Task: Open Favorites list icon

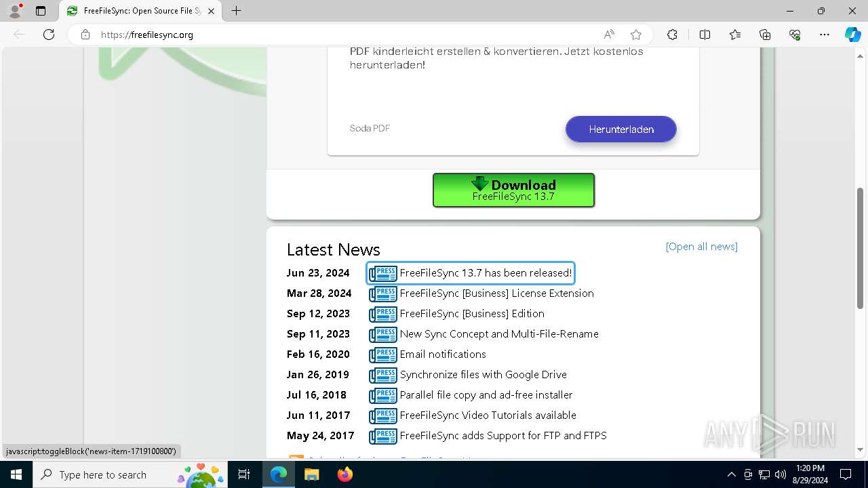Action: (x=735, y=35)
